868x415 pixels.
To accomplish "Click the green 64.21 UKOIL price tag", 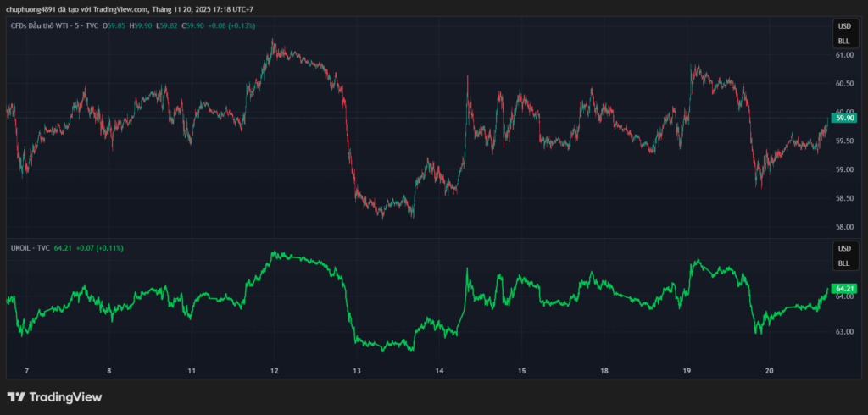I will coord(843,289).
